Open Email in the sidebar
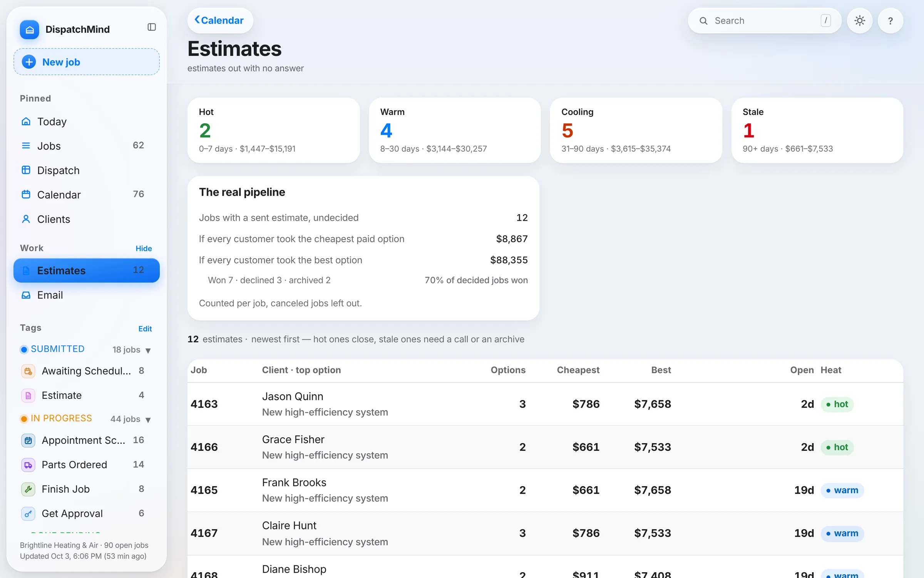The width and height of the screenshot is (924, 578). [87, 295]
